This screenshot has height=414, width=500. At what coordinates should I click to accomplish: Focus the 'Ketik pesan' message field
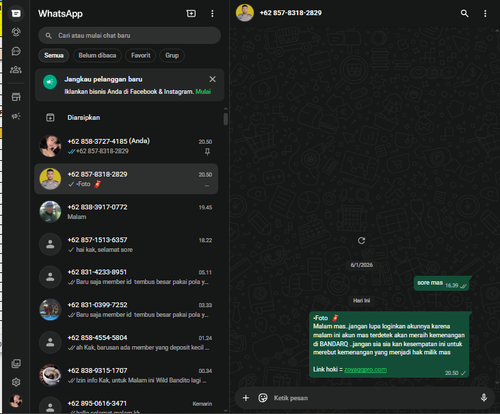pos(373,398)
